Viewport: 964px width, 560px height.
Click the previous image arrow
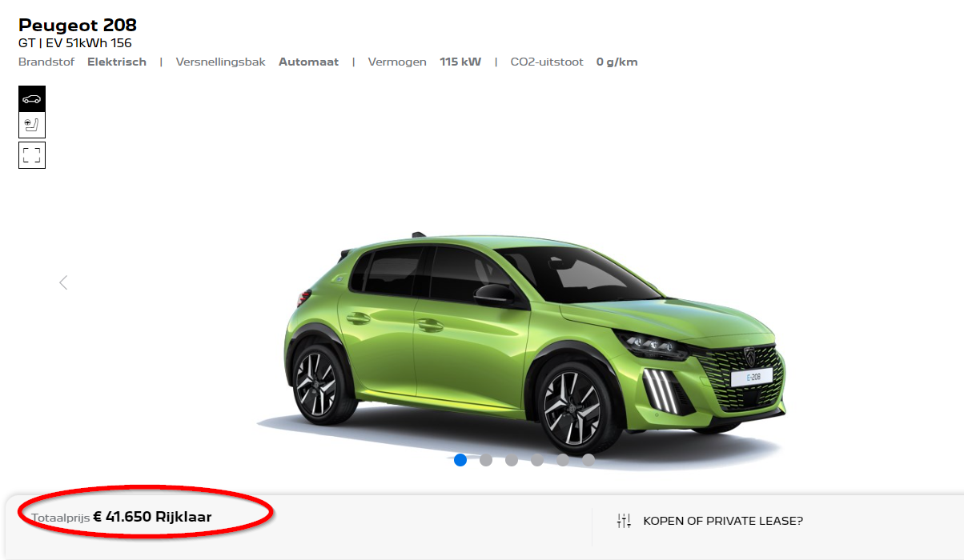tap(63, 282)
